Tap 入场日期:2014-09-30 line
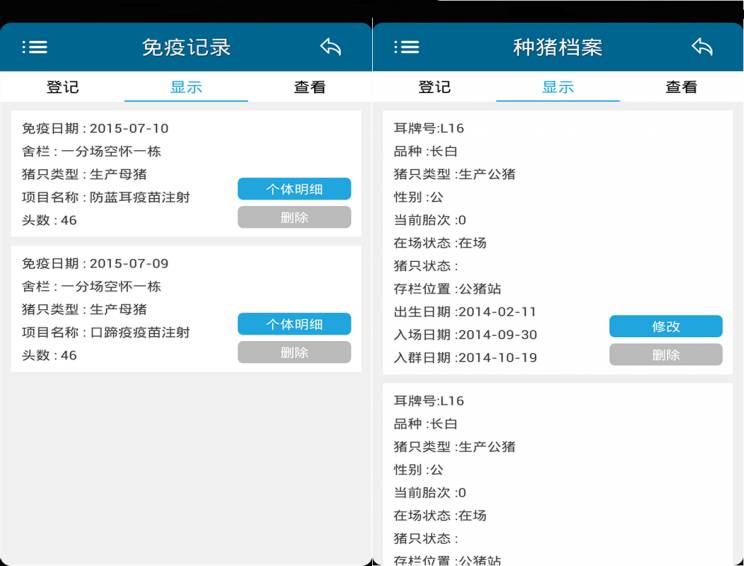Screen dimensions: 744x566 click(x=465, y=335)
